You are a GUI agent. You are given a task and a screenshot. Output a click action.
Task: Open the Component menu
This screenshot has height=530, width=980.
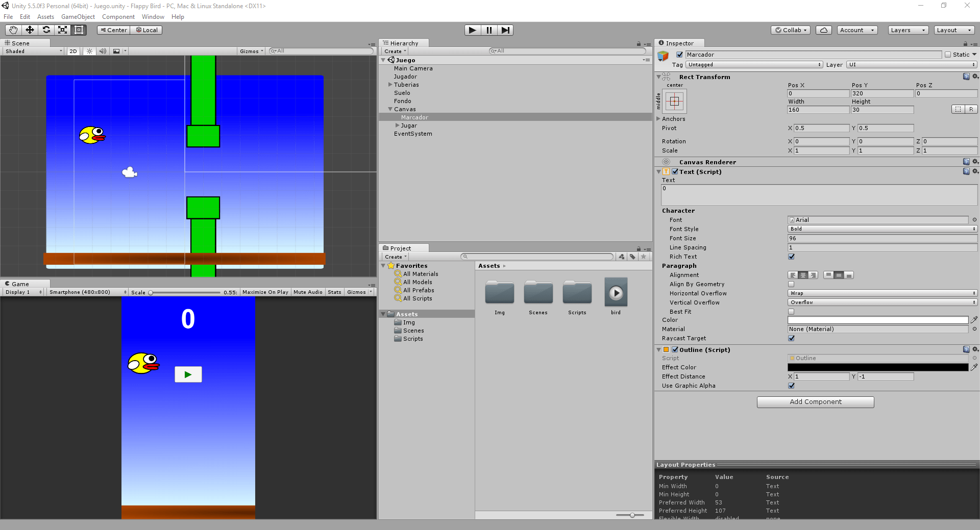pos(118,17)
